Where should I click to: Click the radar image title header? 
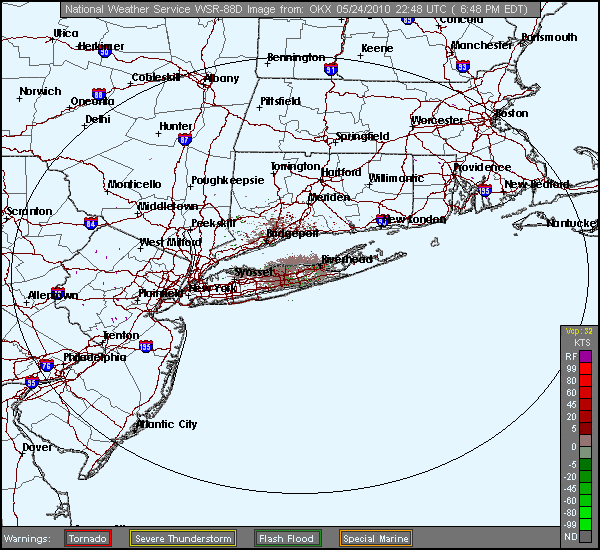(300, 9)
